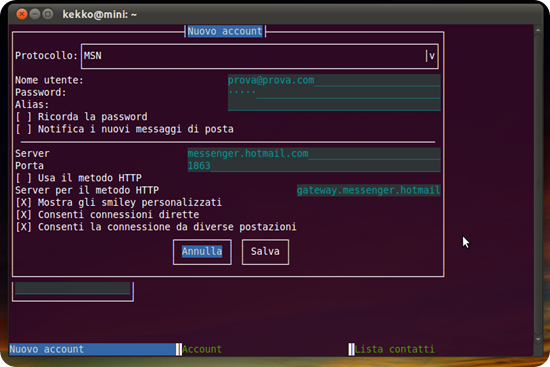The image size is (550, 367).
Task: Click the terminal vertical scrollbar
Action: tap(538, 185)
